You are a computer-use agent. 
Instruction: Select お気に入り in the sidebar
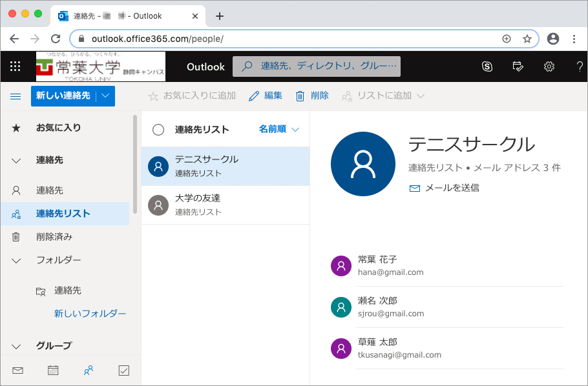coord(58,128)
